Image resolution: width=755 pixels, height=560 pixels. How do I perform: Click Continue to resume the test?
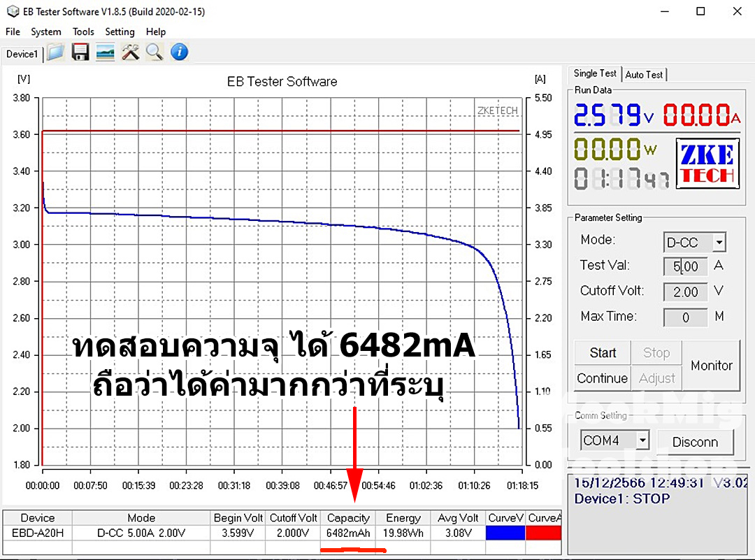click(x=602, y=378)
